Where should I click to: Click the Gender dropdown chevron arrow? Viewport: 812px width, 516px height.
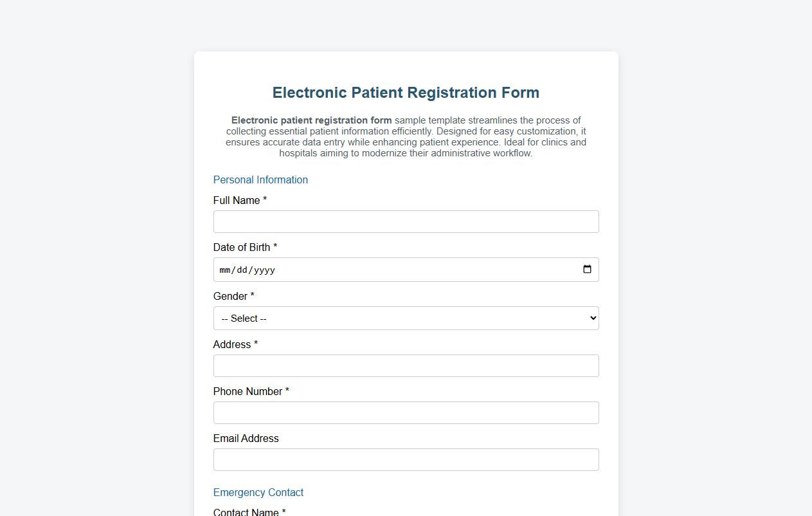coord(591,318)
